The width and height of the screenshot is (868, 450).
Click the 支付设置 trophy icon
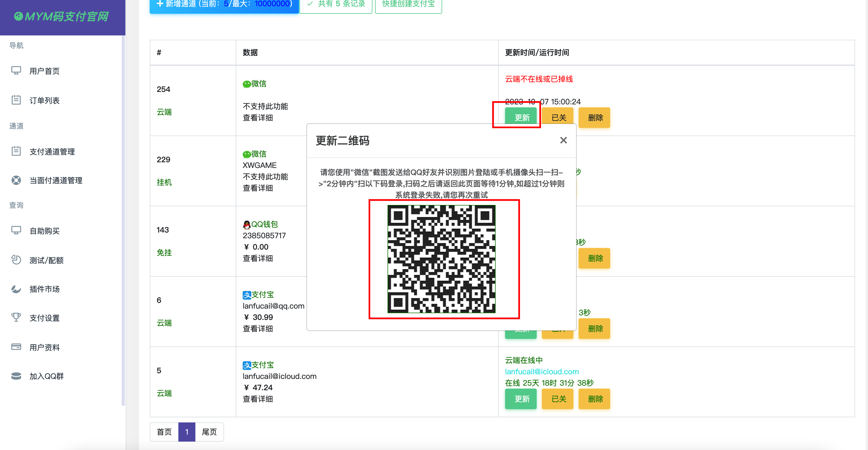16,317
